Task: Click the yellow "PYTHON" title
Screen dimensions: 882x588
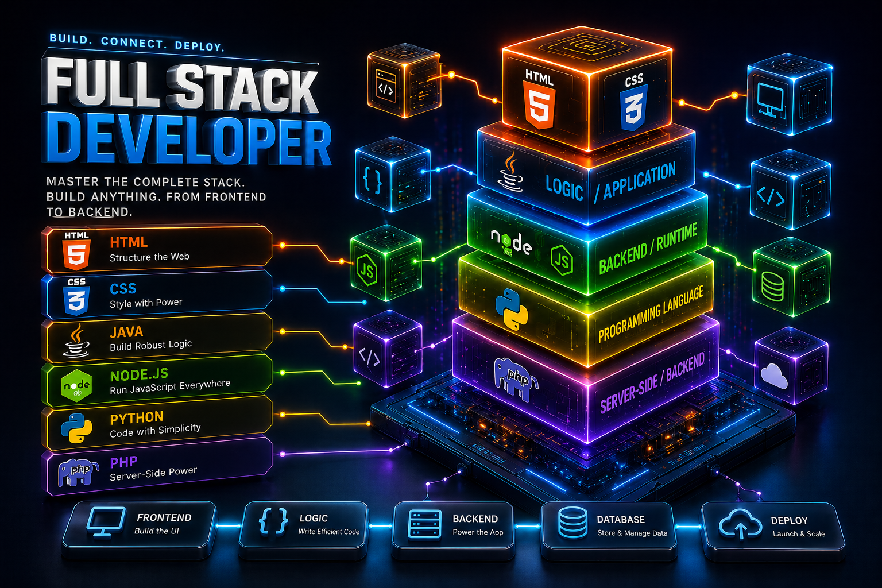Action: 137,417
